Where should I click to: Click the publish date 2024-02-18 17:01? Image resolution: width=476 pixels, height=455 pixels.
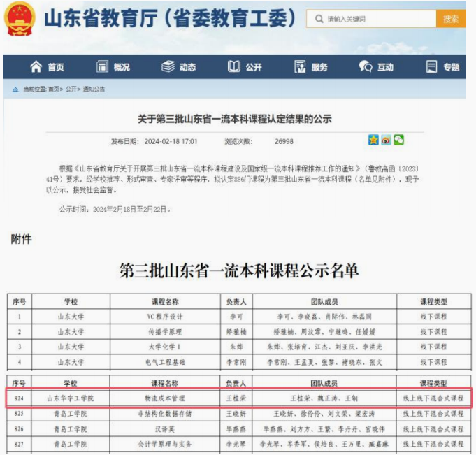tap(171, 141)
